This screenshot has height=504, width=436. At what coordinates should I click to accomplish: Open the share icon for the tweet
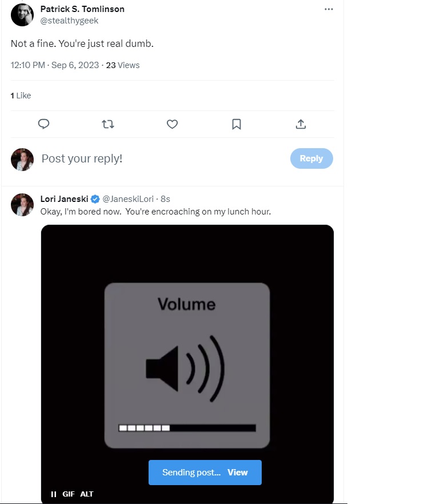(x=301, y=124)
